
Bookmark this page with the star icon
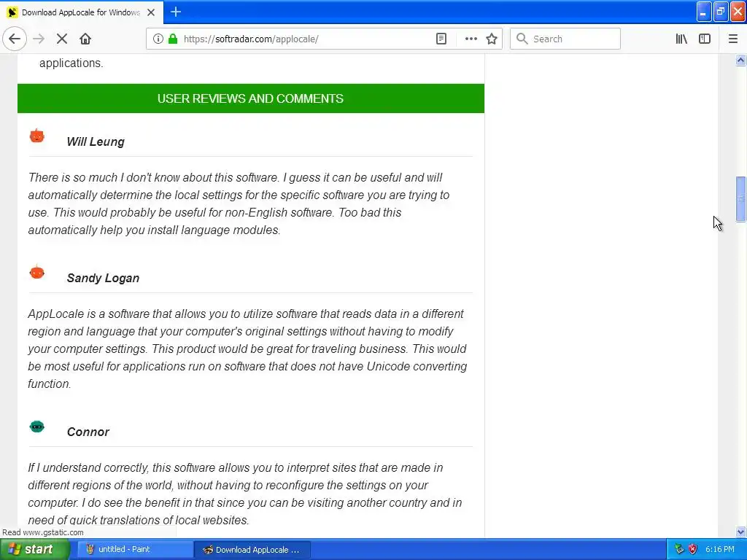[492, 39]
